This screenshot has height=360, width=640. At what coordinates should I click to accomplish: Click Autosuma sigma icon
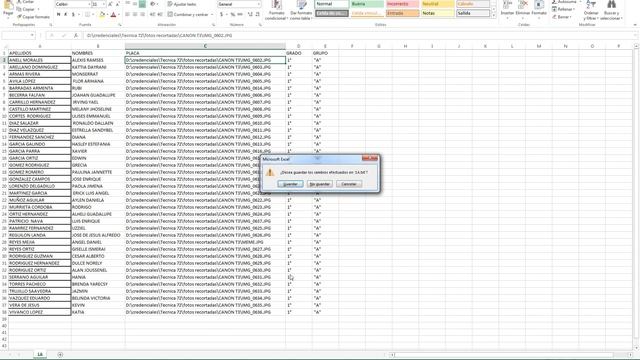point(554,2)
